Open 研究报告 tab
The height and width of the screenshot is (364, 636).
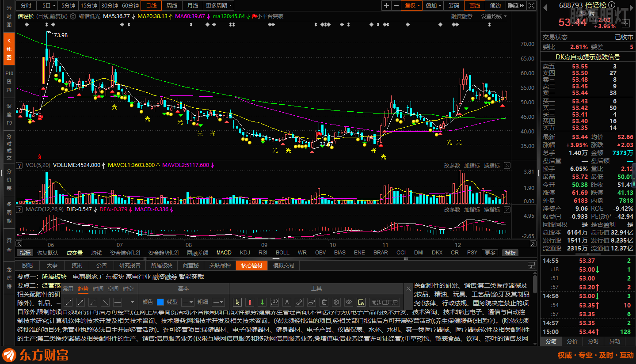pos(130,265)
